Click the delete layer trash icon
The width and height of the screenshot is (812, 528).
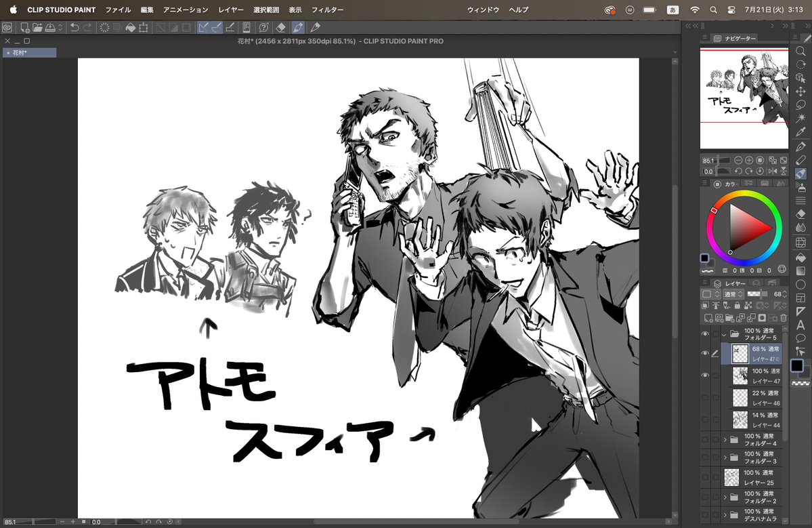pos(784,318)
